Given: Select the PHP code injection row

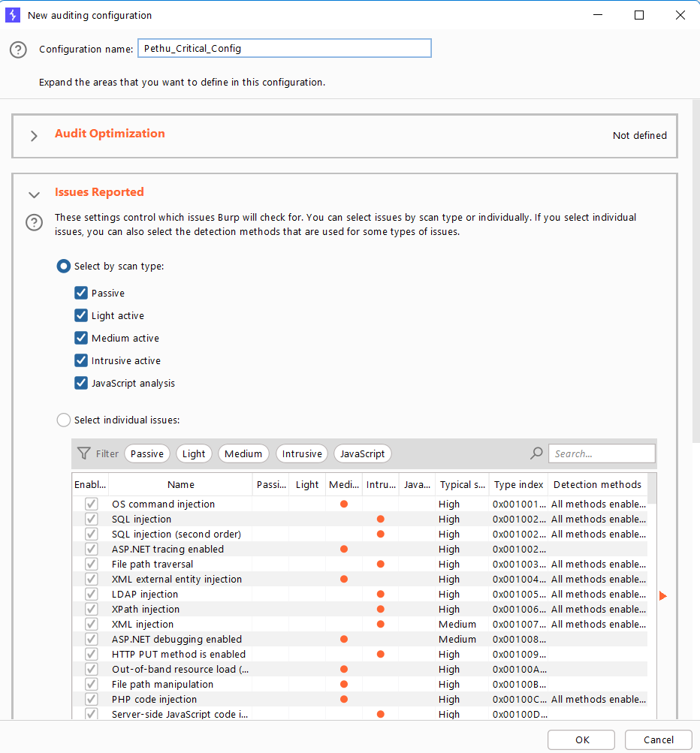Looking at the screenshot, I should coord(359,699).
